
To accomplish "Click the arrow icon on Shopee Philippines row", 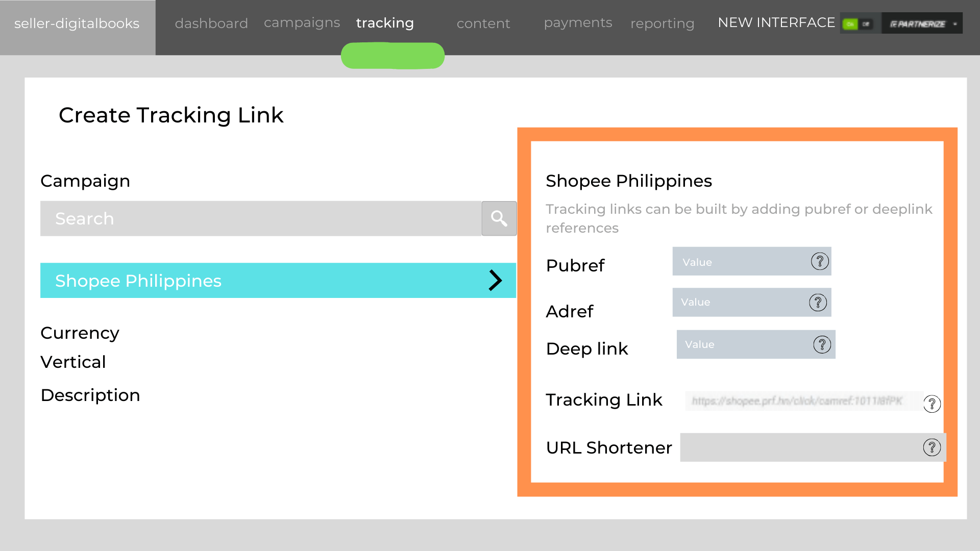I will click(496, 281).
